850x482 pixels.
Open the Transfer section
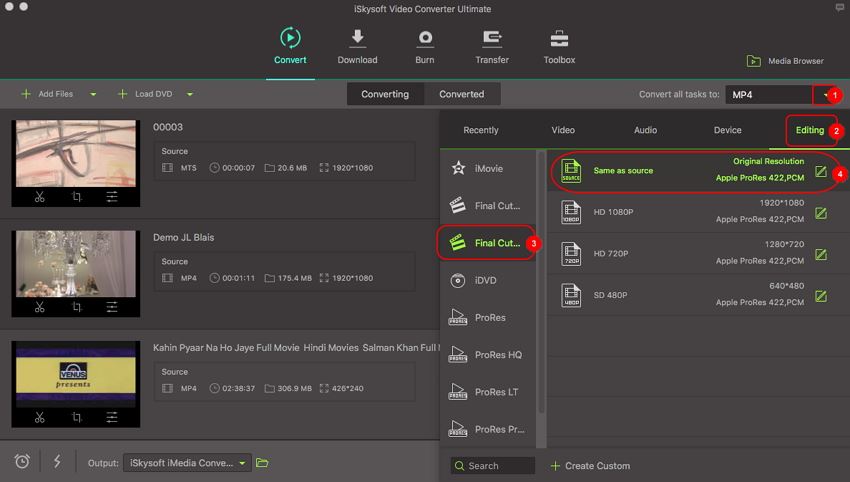tap(492, 47)
